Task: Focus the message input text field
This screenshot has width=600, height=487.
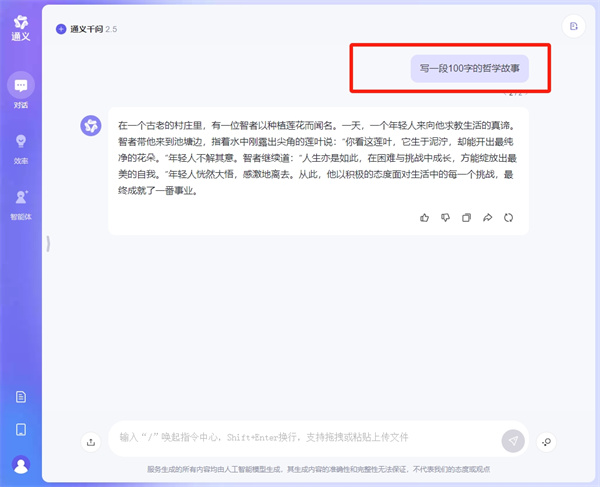Action: pyautogui.click(x=300, y=437)
